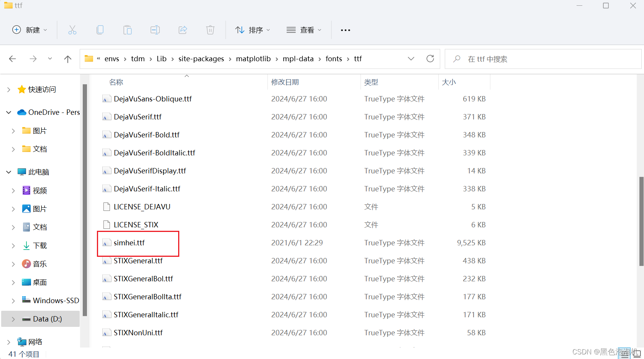Sort files by 修改日期 column header
Viewport: 644px width, 359px height.
coord(285,82)
